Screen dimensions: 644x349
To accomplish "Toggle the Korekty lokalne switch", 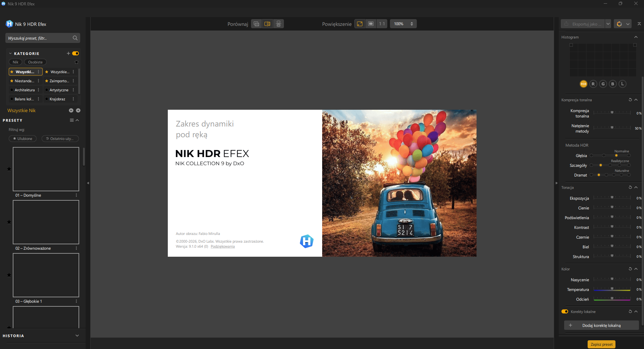I will pyautogui.click(x=565, y=311).
